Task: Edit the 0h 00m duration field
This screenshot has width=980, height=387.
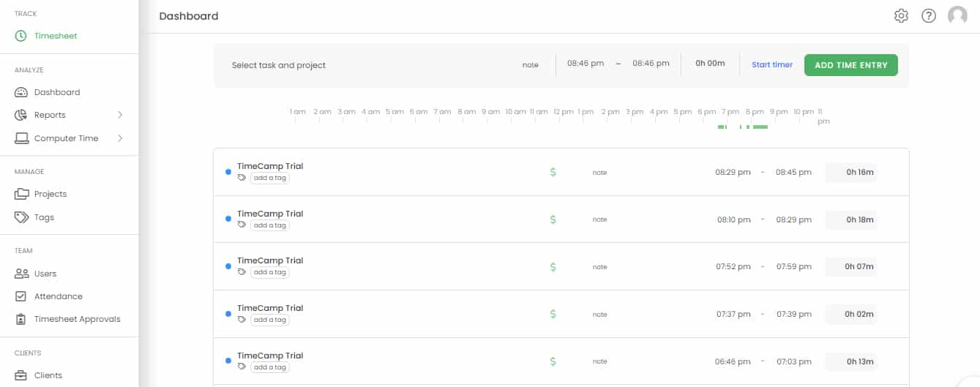Action: 710,64
